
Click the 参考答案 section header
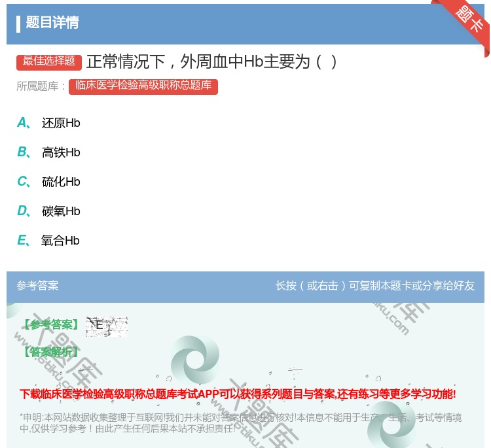(x=37, y=285)
